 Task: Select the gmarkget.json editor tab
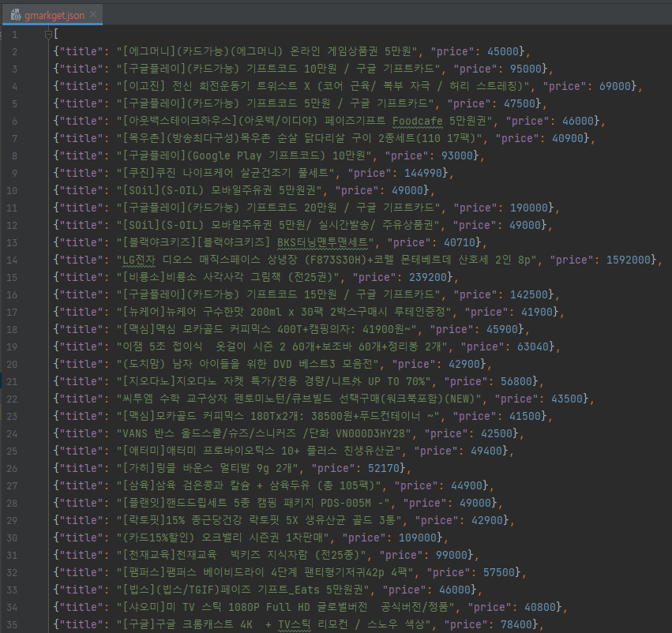[52, 16]
